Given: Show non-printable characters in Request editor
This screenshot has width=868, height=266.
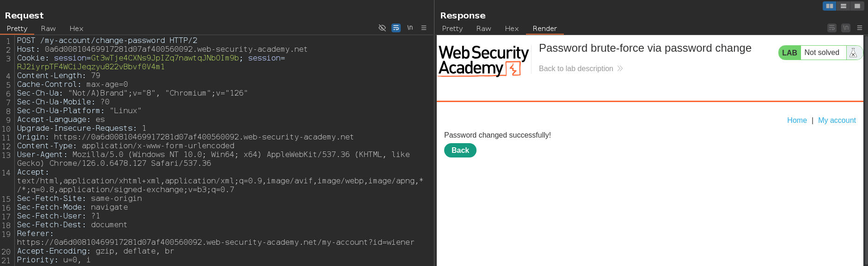Looking at the screenshot, I should coord(410,28).
